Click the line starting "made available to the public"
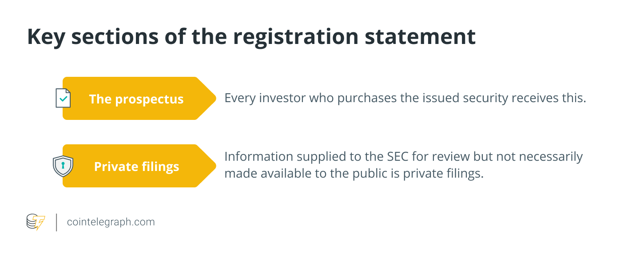This screenshot has width=644, height=258. tap(354, 174)
